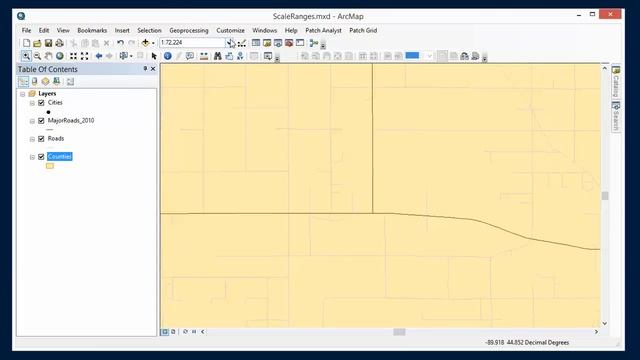Switch to List By Selection
The height and width of the screenshot is (360, 640).
(x=56, y=81)
